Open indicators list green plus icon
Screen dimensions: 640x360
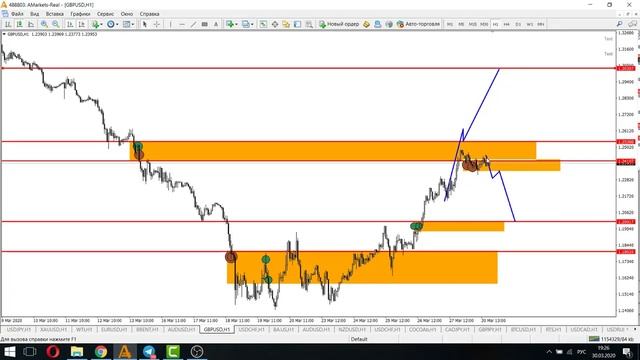95,24
